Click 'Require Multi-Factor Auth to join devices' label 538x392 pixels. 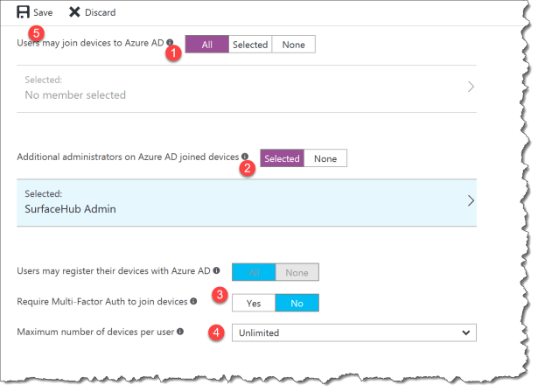[x=101, y=301]
